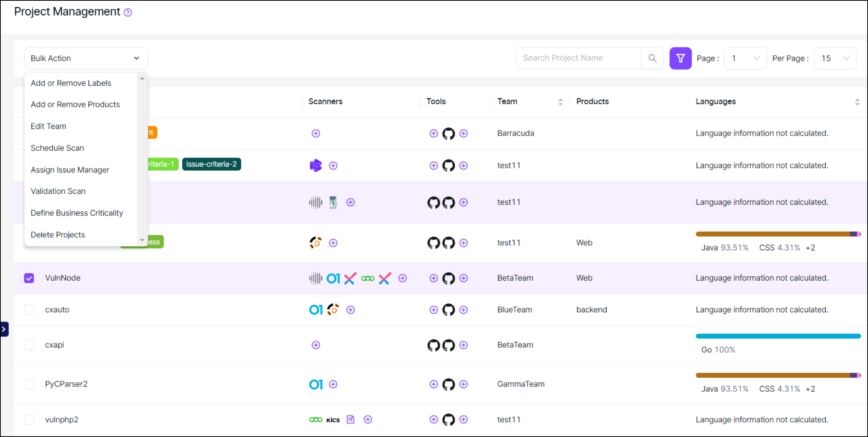Select Delete Projects menu option
This screenshot has width=868, height=437.
(x=58, y=235)
